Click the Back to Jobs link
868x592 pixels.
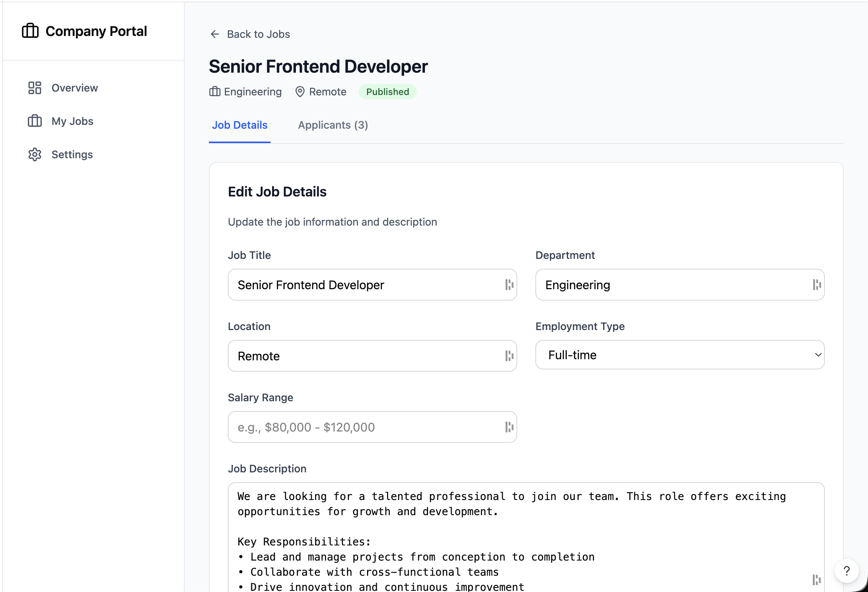[258, 34]
